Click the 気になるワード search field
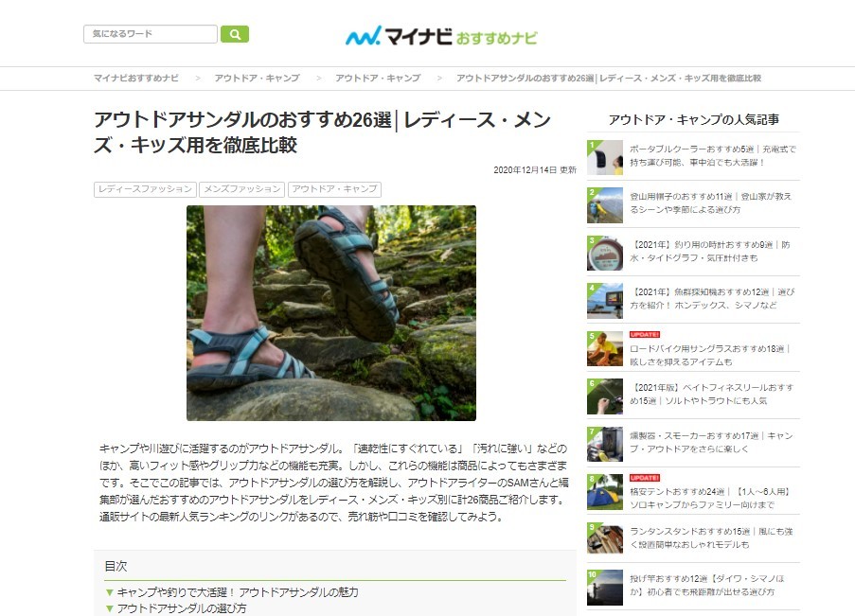The image size is (855, 616). coord(150,34)
